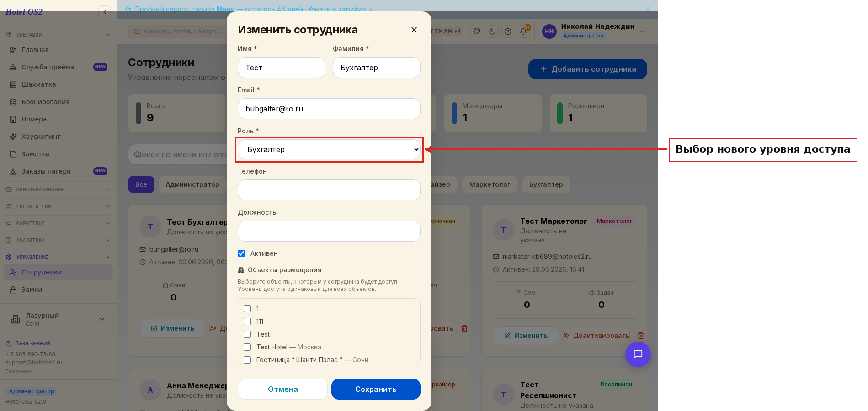Open the Роль dropdown
Screen dimensions: 868x411
click(329, 149)
